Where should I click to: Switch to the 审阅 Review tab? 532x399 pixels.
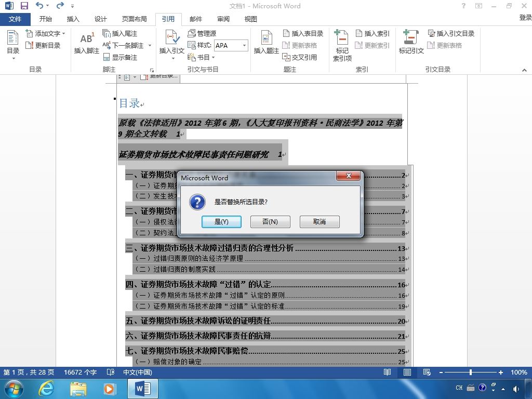pos(223,19)
